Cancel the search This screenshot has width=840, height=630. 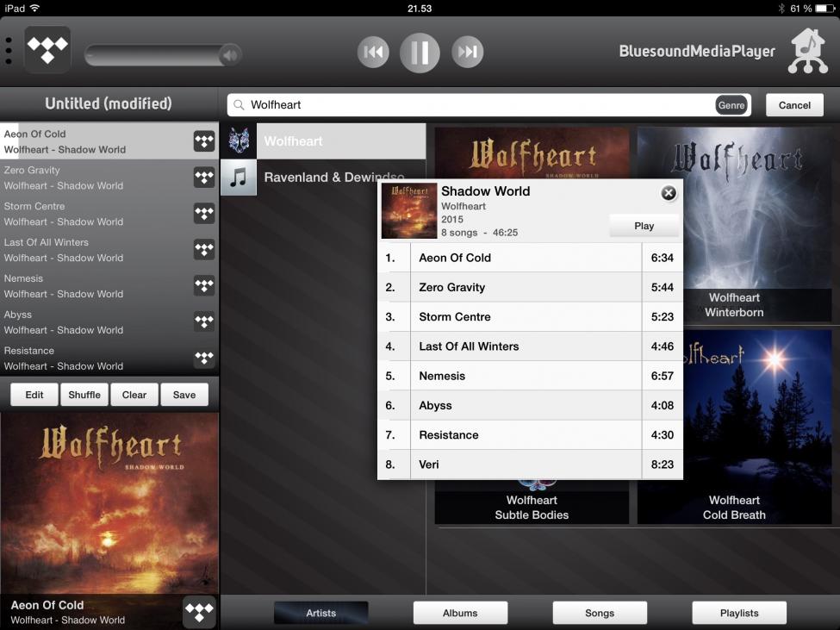coord(794,105)
